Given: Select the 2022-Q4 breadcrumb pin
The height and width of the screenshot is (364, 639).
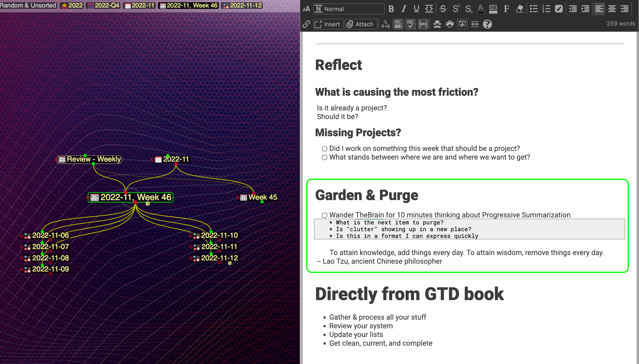Looking at the screenshot, I should click(x=104, y=5).
